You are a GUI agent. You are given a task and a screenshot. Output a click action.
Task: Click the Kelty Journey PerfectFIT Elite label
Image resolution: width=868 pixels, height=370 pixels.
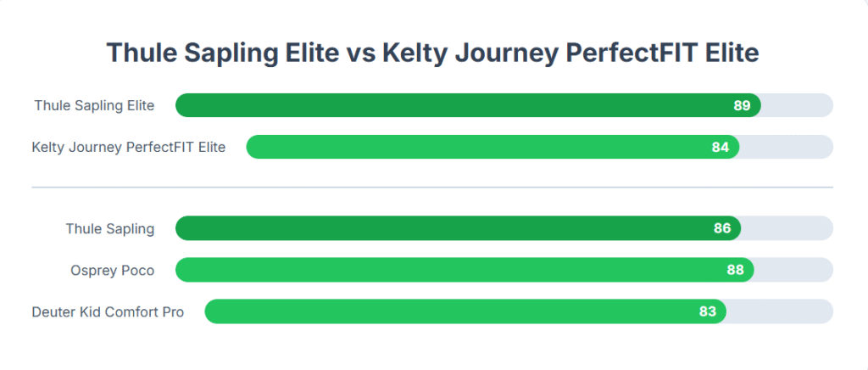pyautogui.click(x=129, y=147)
